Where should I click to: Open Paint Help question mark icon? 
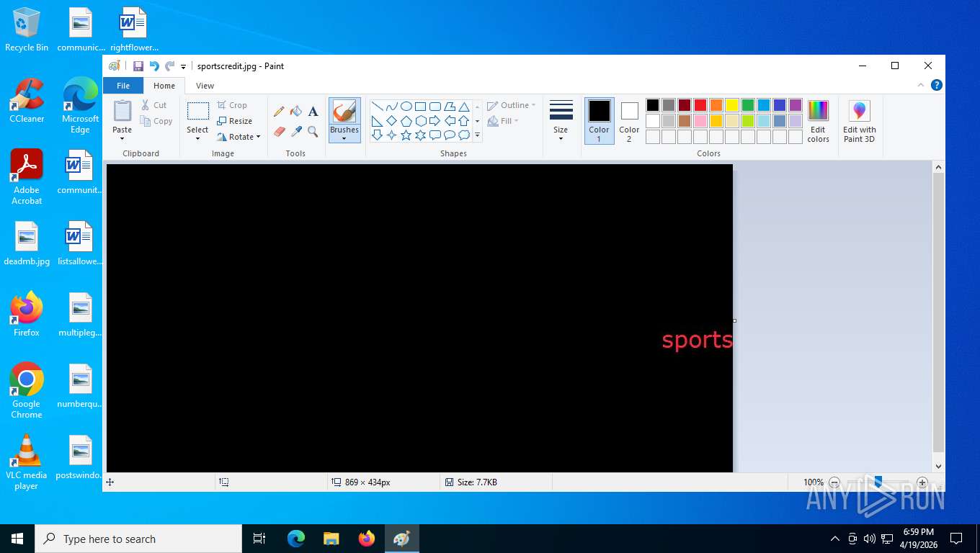(937, 85)
